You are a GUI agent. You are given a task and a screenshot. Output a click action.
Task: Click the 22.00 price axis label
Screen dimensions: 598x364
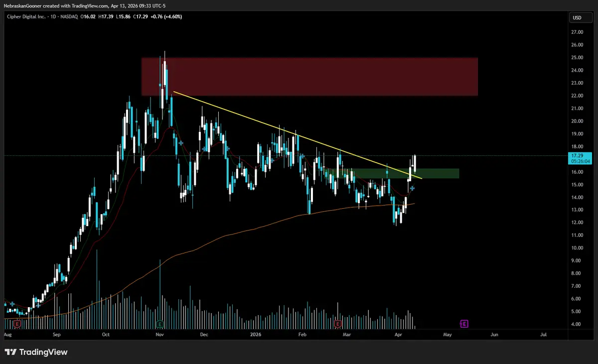point(577,96)
